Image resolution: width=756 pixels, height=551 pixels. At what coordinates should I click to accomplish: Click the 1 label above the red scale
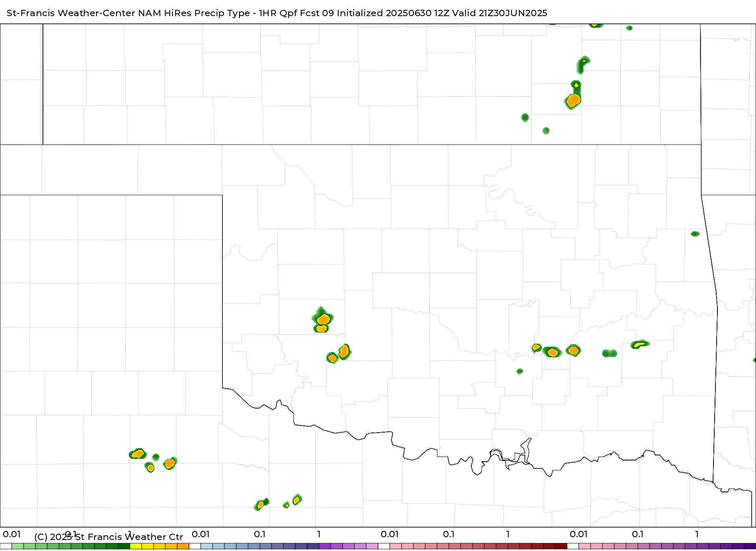coord(508,534)
